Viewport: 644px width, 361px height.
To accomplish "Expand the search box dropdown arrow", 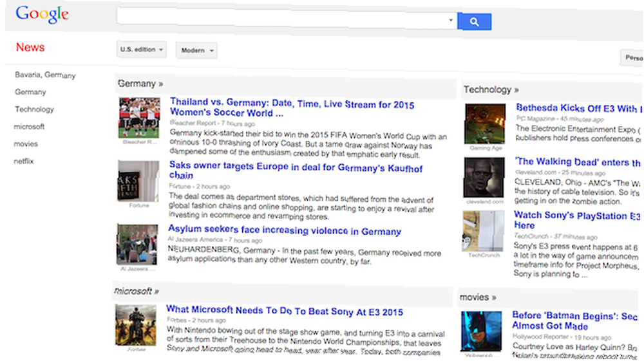I will (451, 20).
